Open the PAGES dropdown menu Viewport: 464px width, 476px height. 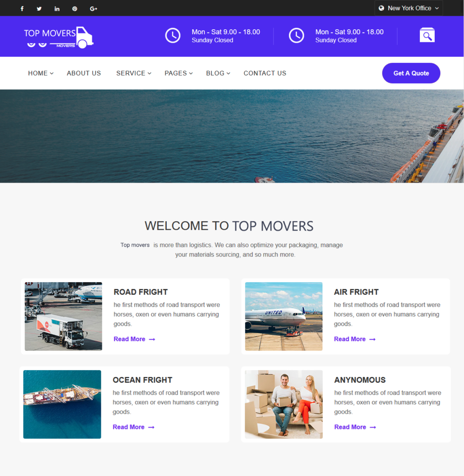(179, 73)
